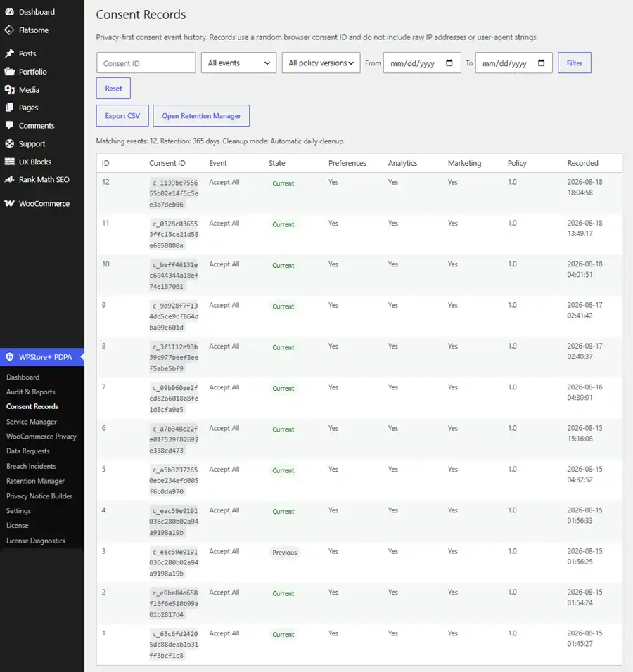Screen dimensions: 633x672
Task: Go to Breach Incidents submenu
Action: [x=31, y=466]
